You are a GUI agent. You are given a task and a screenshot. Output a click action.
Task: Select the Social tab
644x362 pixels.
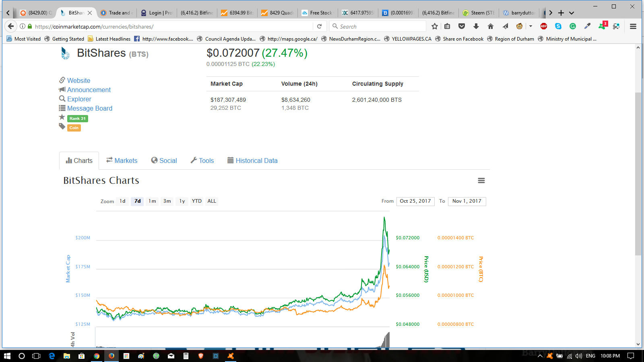click(164, 160)
